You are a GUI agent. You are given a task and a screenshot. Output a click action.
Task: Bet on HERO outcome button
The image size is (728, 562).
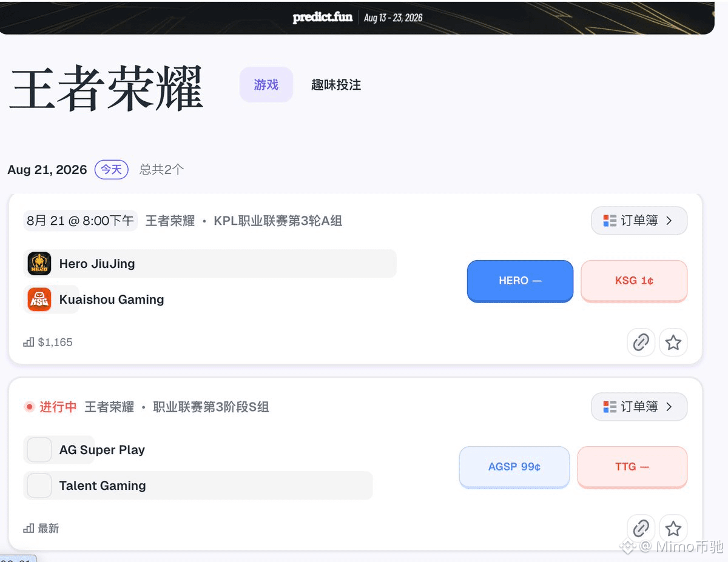520,281
